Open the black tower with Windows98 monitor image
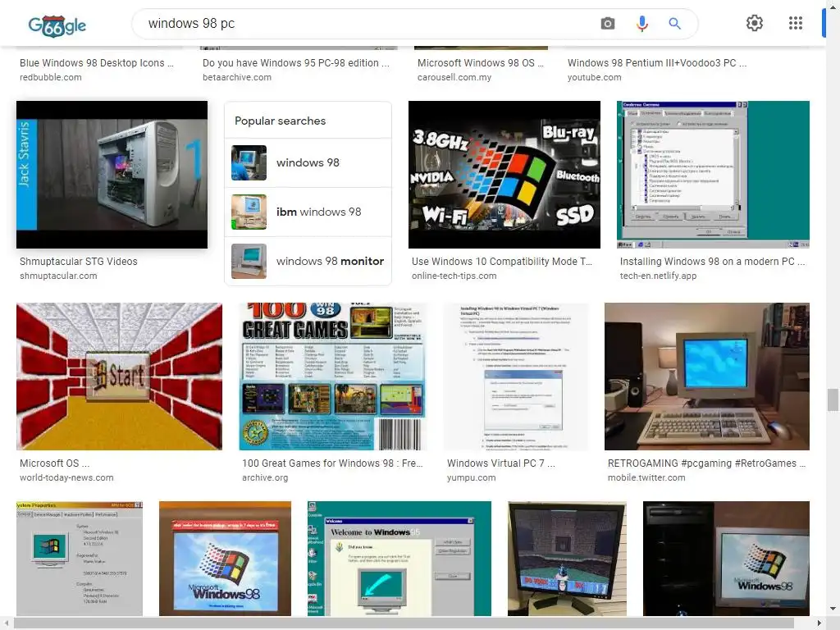The height and width of the screenshot is (630, 840). point(726,559)
